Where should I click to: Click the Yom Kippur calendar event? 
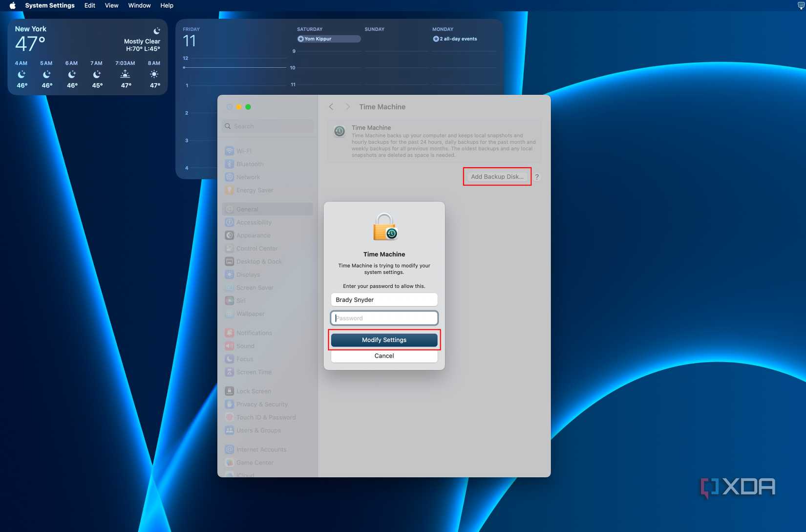point(329,39)
